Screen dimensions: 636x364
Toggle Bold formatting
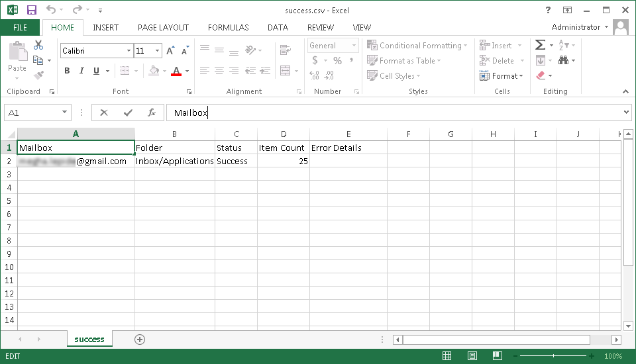67,71
